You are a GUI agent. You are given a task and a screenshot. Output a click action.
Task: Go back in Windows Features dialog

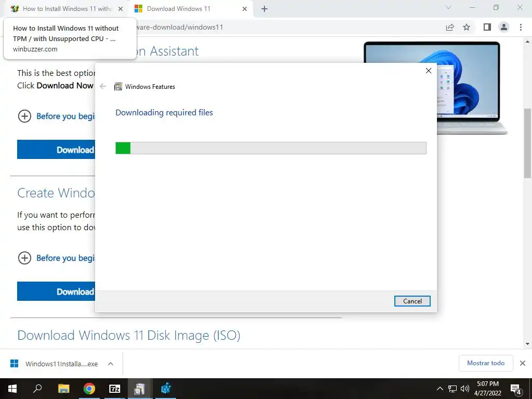coord(103,87)
